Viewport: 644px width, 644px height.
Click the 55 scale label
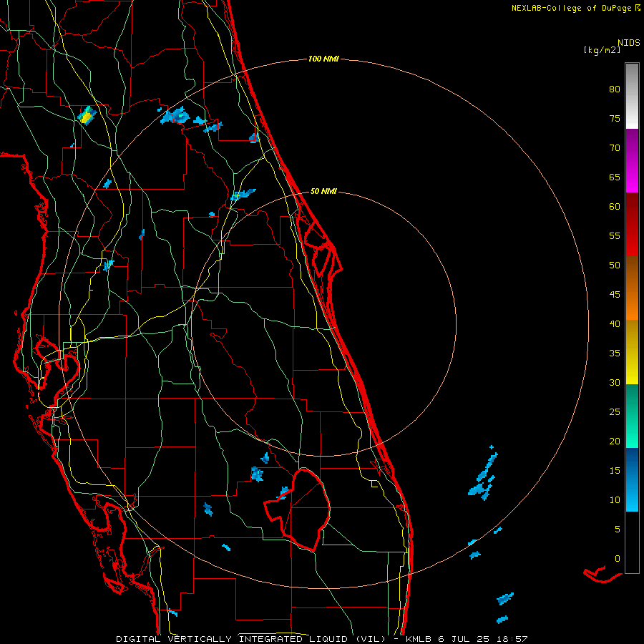(x=615, y=235)
